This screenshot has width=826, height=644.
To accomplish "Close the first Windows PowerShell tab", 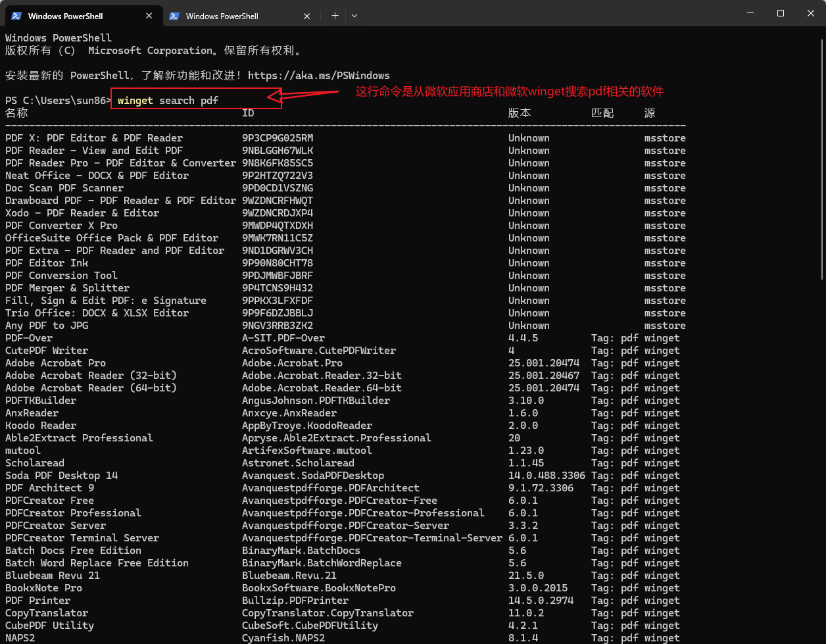I will pos(149,15).
